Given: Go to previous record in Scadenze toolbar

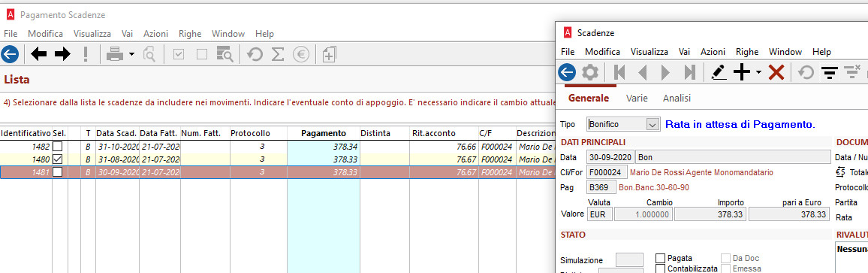Looking at the screenshot, I should coord(643,72).
